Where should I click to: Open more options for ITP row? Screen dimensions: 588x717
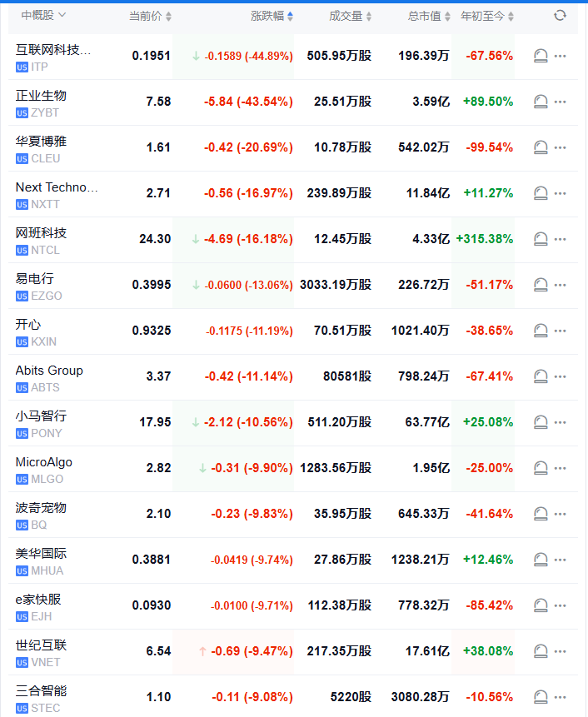click(561, 56)
